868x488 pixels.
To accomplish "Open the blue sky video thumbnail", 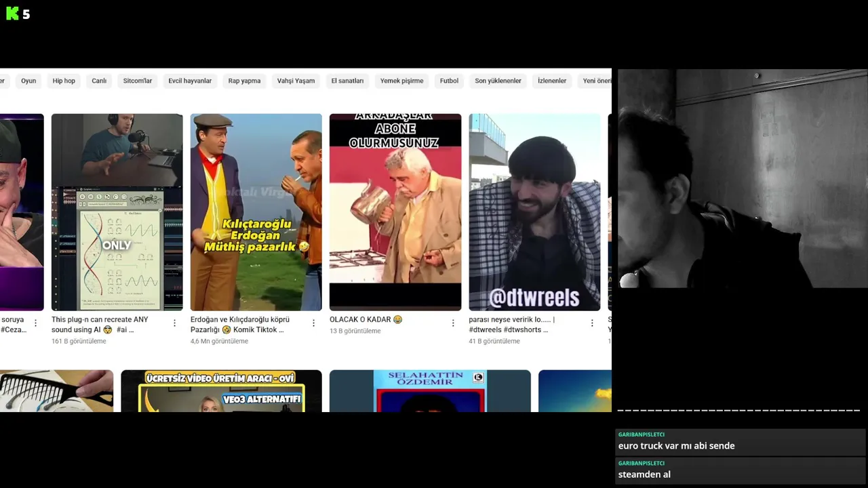I will click(x=575, y=391).
